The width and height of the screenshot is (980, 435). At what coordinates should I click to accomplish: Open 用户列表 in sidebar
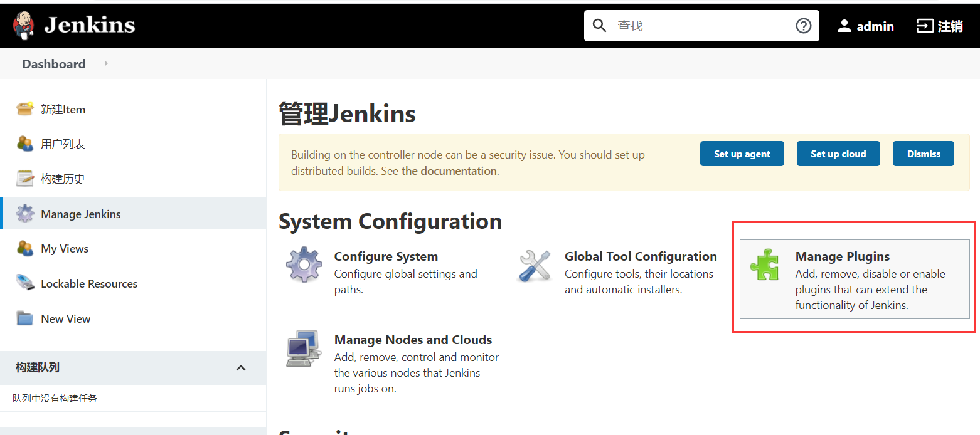coord(63,144)
